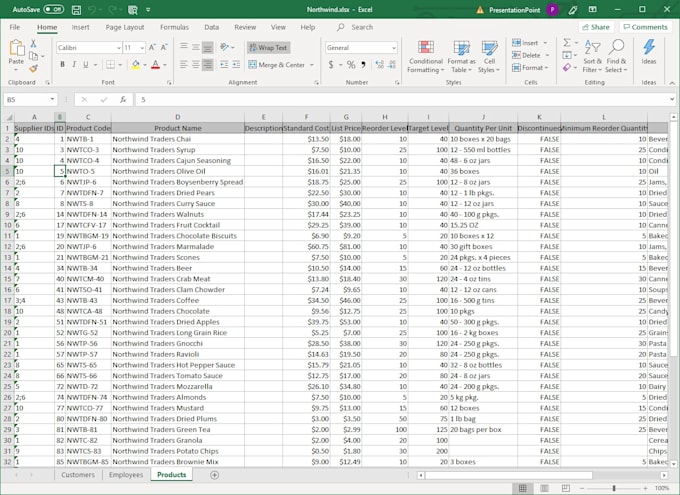Open the Sort & Filter tool
The width and height of the screenshot is (680, 495).
pyautogui.click(x=592, y=57)
